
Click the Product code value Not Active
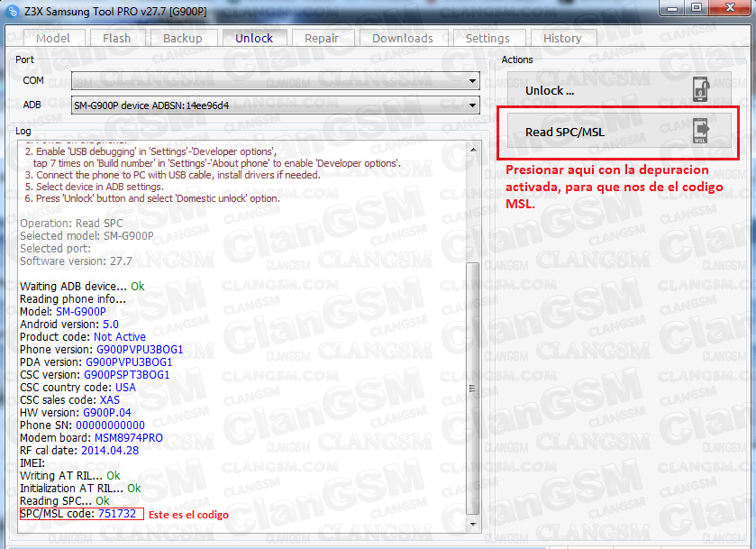(120, 337)
